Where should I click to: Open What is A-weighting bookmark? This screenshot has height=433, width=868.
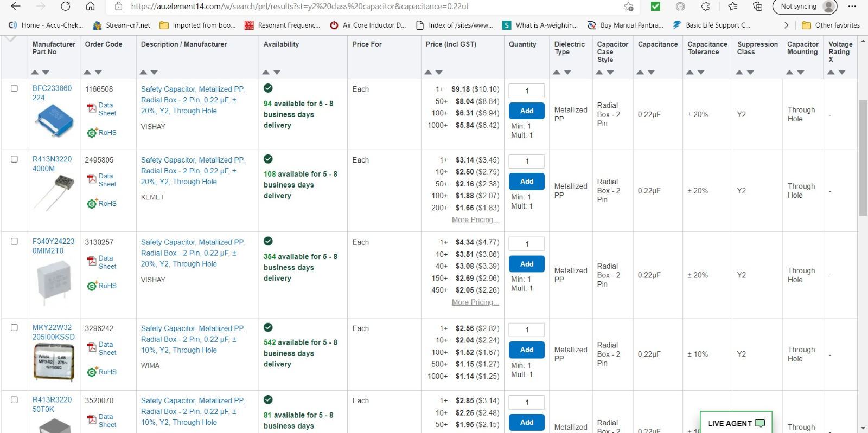(x=540, y=25)
